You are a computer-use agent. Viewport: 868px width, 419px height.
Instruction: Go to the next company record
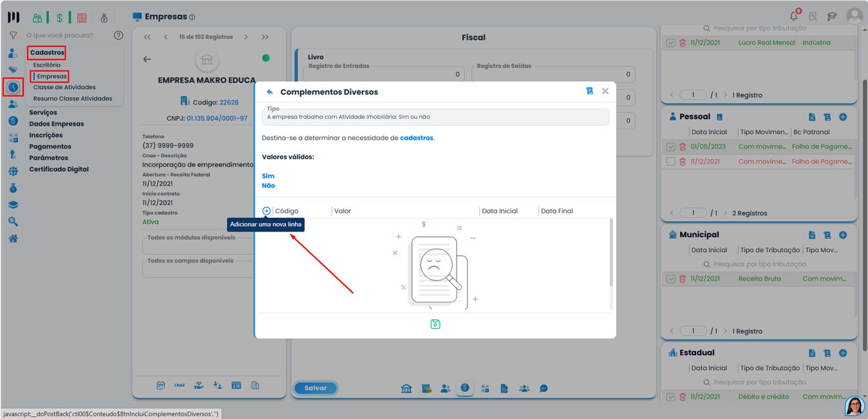pos(247,37)
